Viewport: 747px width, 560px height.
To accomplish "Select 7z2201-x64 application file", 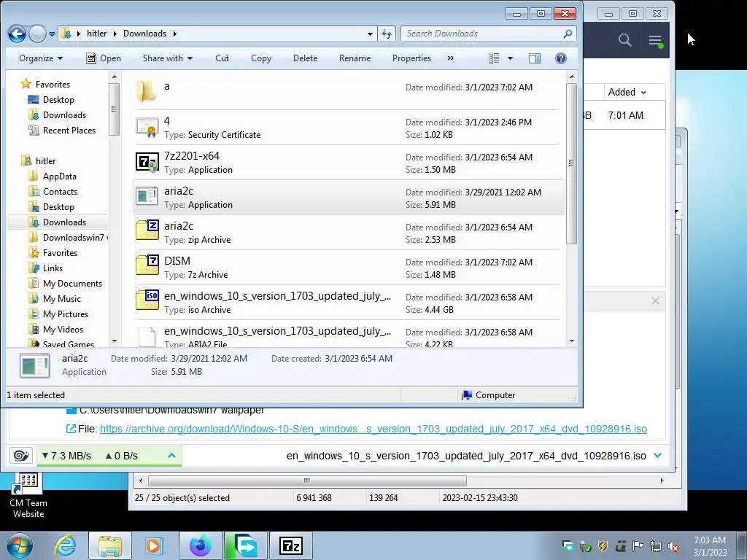I will 348,163.
